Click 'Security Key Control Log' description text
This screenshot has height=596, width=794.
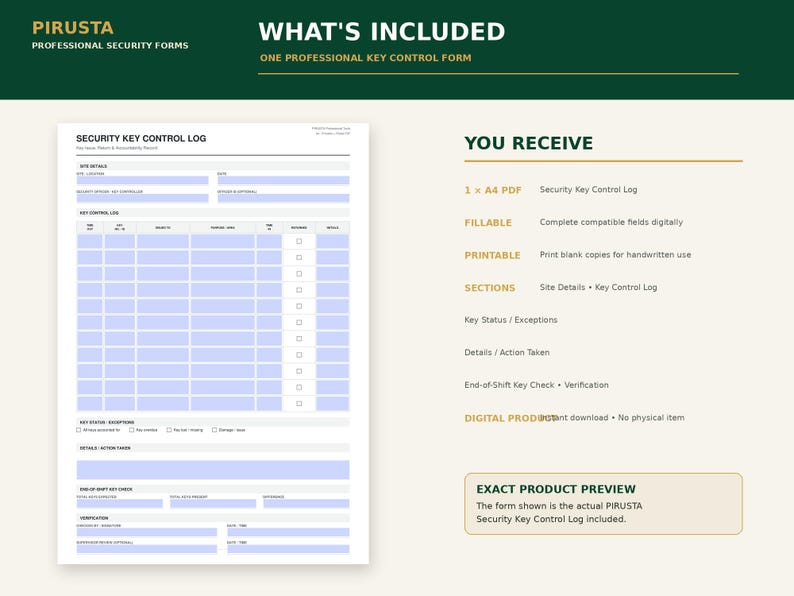click(x=588, y=189)
